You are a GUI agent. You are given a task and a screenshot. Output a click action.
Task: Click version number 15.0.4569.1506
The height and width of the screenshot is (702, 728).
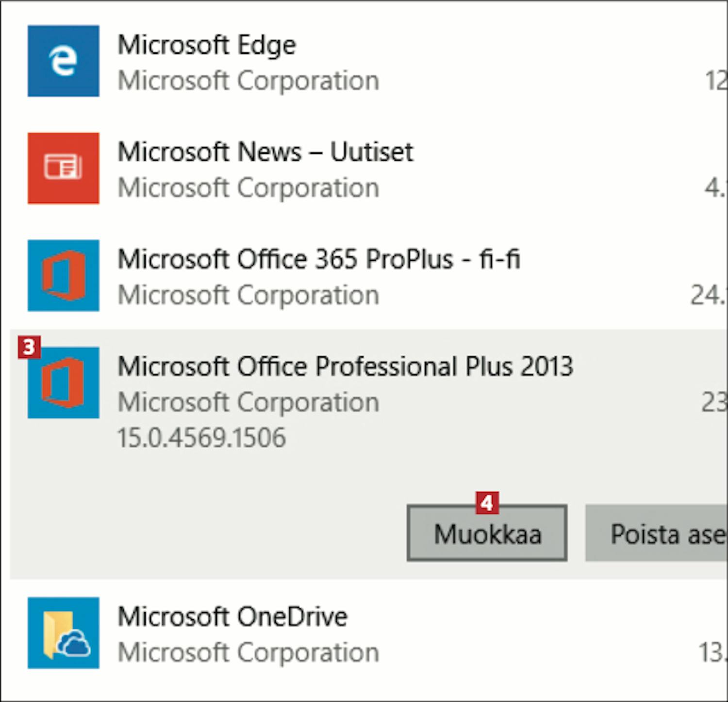coord(202,437)
